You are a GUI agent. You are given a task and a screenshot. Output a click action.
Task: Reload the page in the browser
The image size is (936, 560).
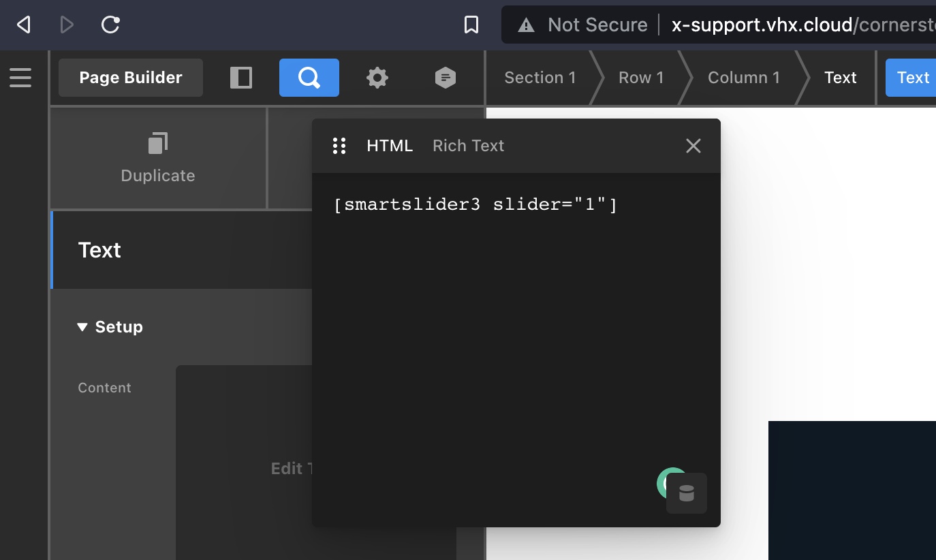pyautogui.click(x=110, y=25)
